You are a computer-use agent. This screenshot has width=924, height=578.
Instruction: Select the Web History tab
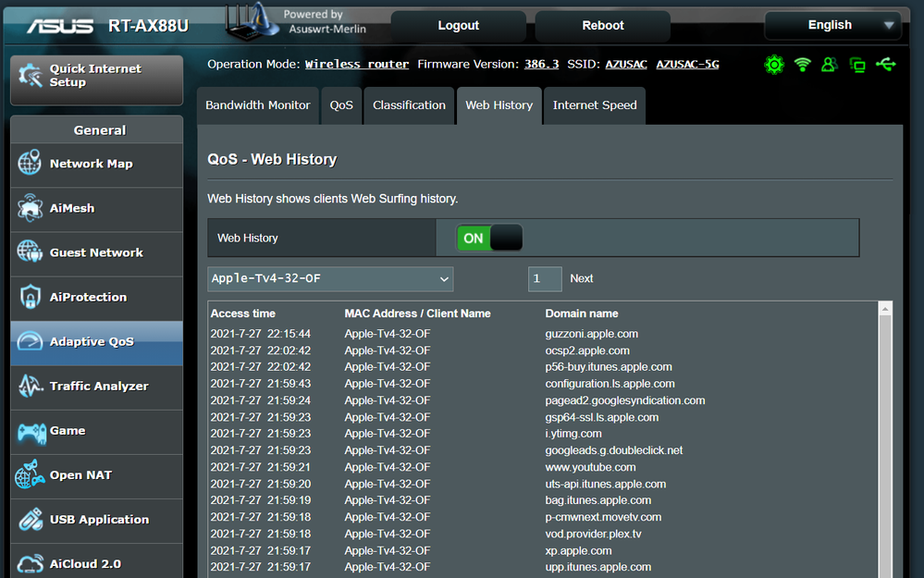(499, 105)
